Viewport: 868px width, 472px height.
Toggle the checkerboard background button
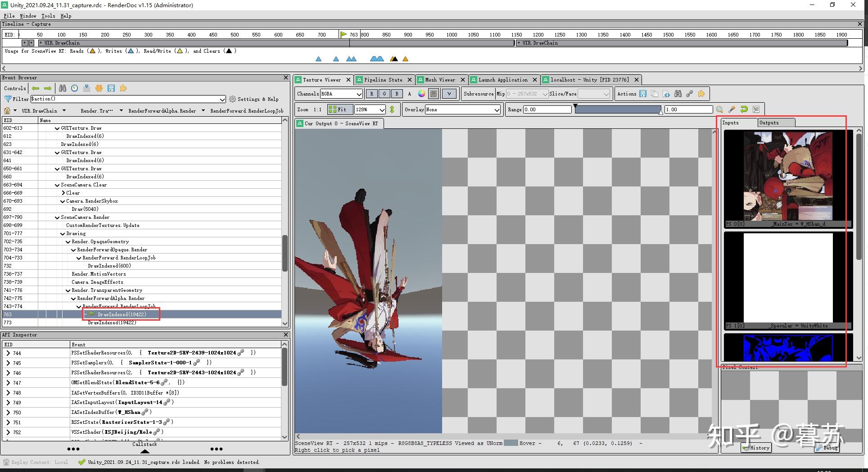tap(434, 94)
